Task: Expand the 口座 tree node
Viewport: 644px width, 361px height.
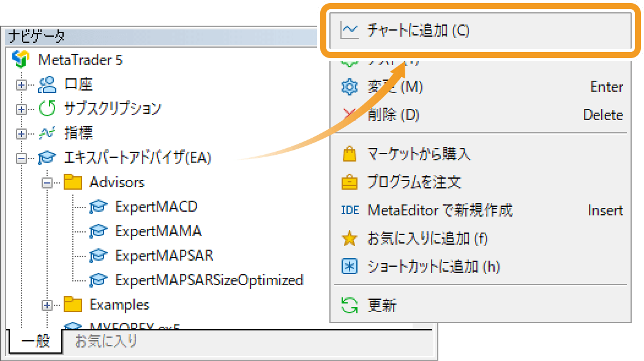Action: (21, 85)
